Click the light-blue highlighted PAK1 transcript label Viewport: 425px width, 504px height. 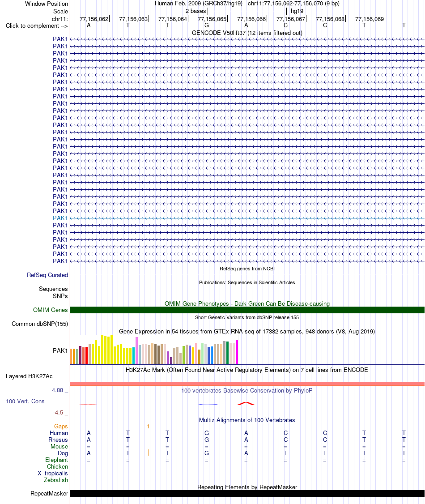click(x=60, y=218)
